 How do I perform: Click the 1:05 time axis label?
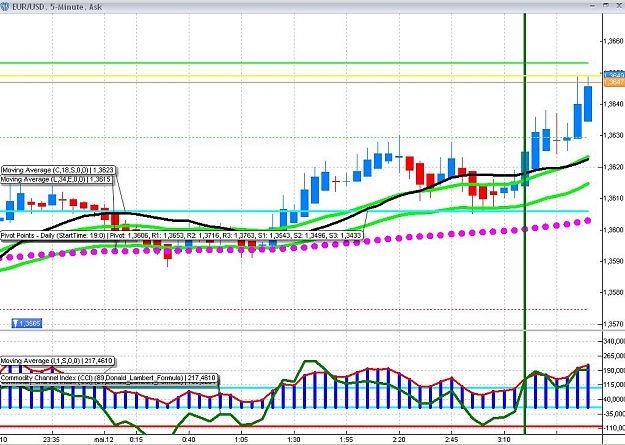point(241,439)
